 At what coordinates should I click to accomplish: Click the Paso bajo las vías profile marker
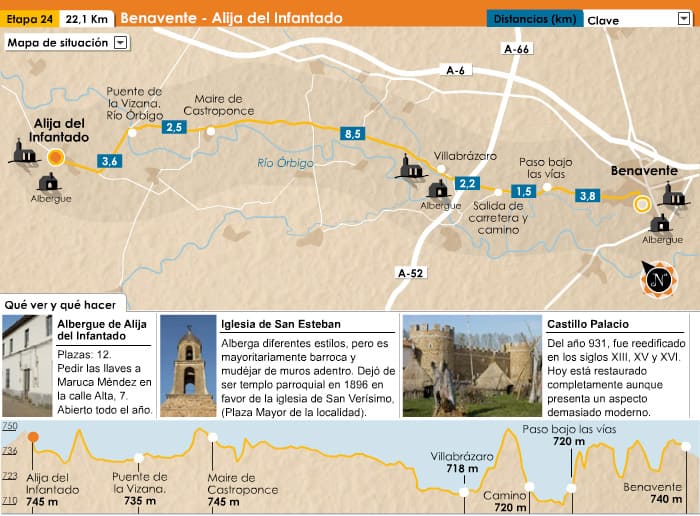click(571, 488)
